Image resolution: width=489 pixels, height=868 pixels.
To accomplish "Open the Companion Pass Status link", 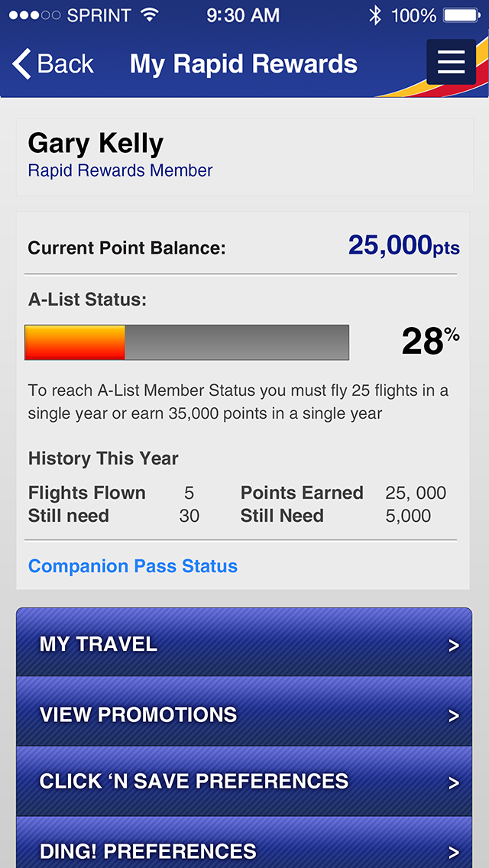I will pos(133,566).
